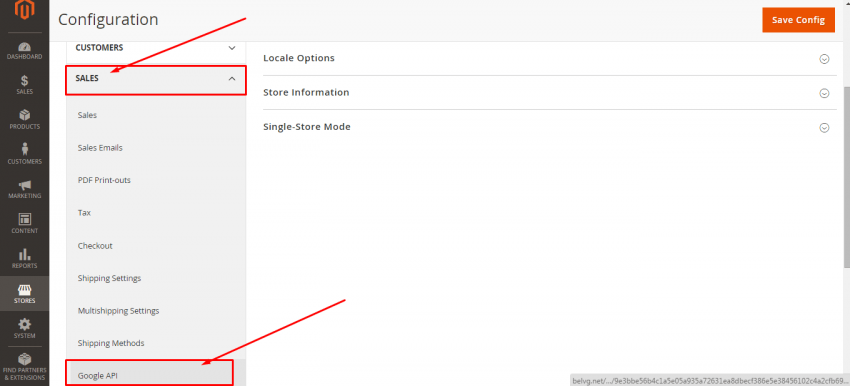The image size is (850, 386).
Task: Expand the CUSTOMERS configuration section chevron
Action: [x=232, y=48]
